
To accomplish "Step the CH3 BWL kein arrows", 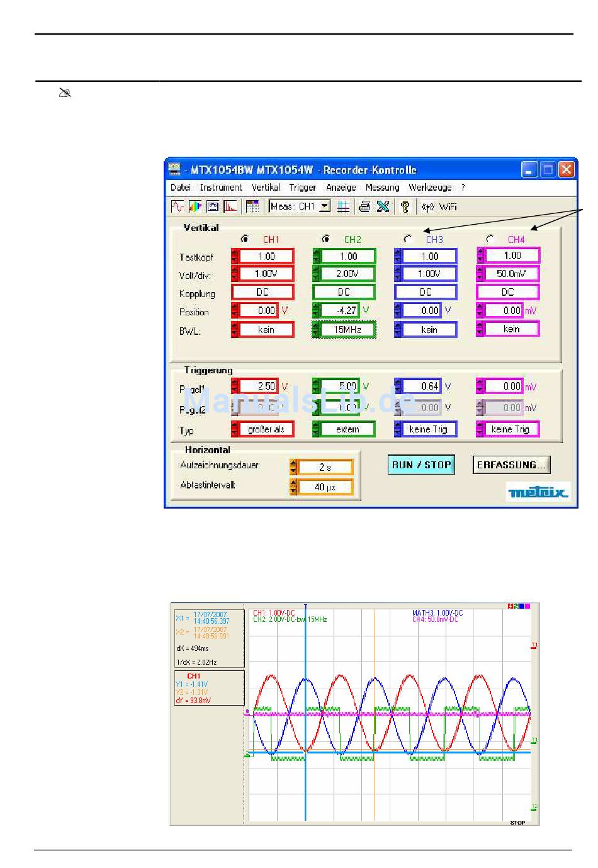I will [398, 330].
